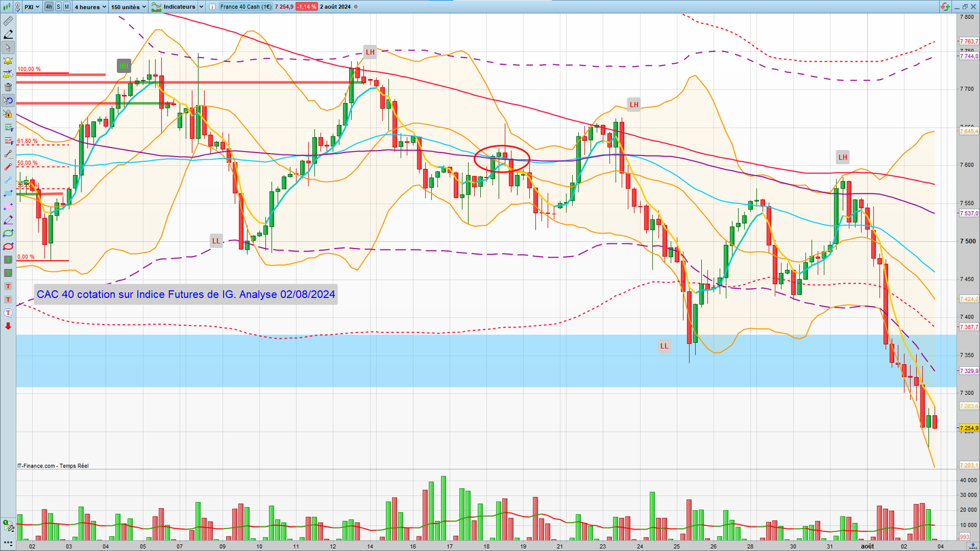Select the first green T text tool
Screen dimensions: 980x551
tap(8, 260)
